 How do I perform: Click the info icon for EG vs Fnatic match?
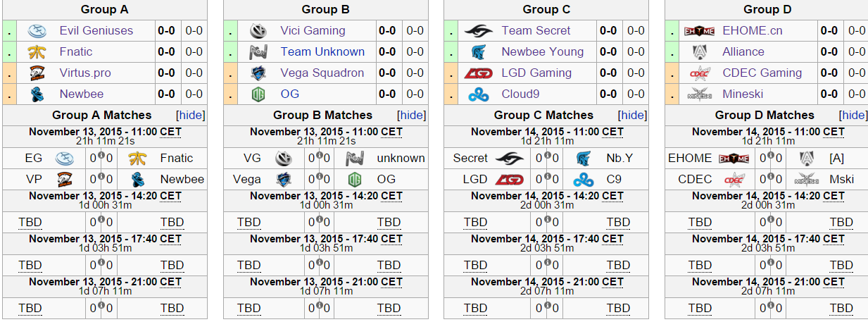point(101,156)
